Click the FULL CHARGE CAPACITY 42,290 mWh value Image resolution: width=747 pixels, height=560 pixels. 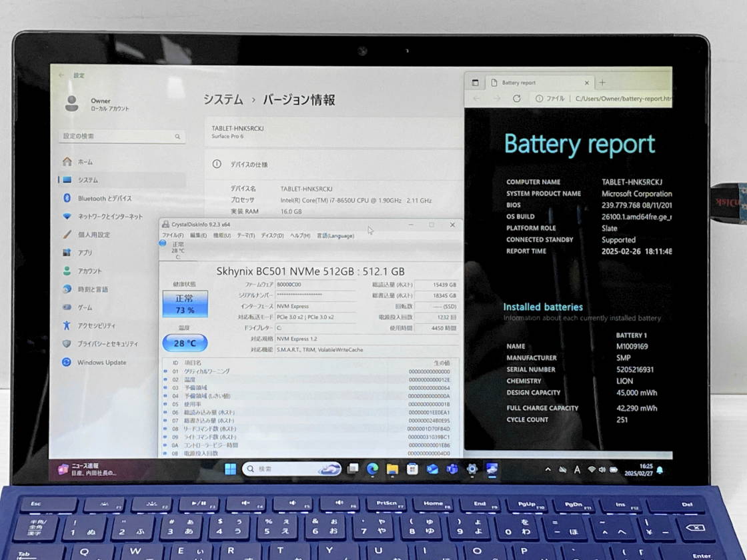pos(636,408)
